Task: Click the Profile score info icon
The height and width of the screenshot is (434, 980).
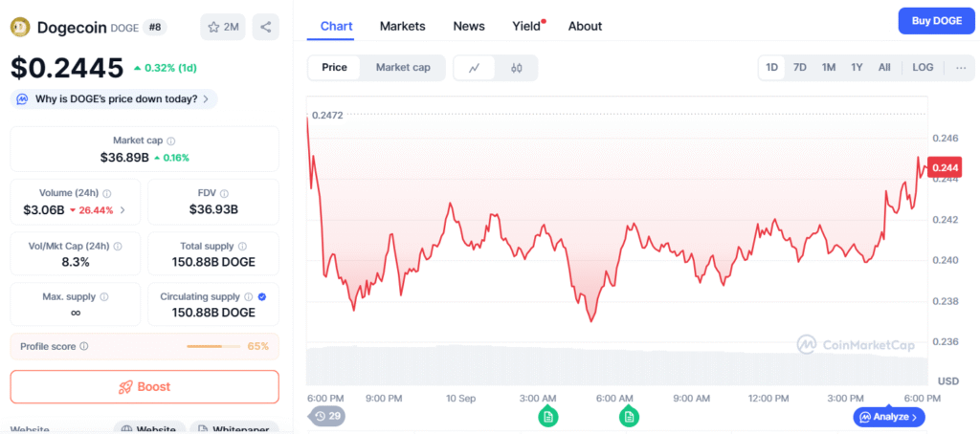Action: [84, 346]
